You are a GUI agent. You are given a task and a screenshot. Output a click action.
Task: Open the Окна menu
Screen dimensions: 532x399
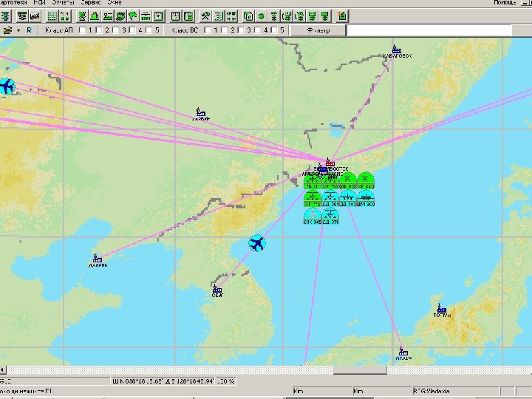[115, 2]
